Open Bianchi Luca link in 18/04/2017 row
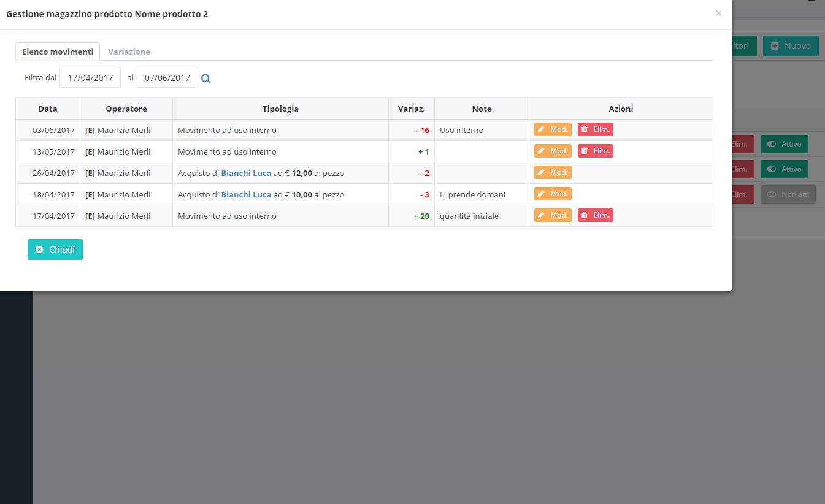Image resolution: width=825 pixels, height=504 pixels. click(x=246, y=194)
